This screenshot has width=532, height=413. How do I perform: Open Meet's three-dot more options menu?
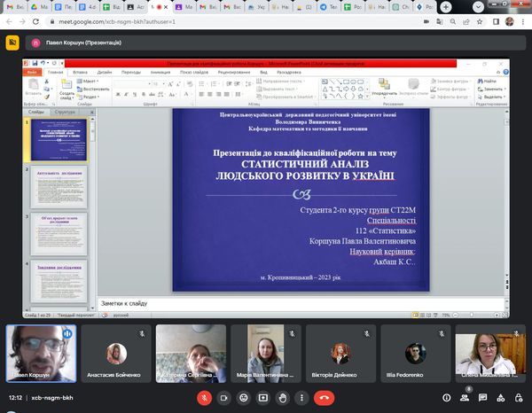[302, 398]
